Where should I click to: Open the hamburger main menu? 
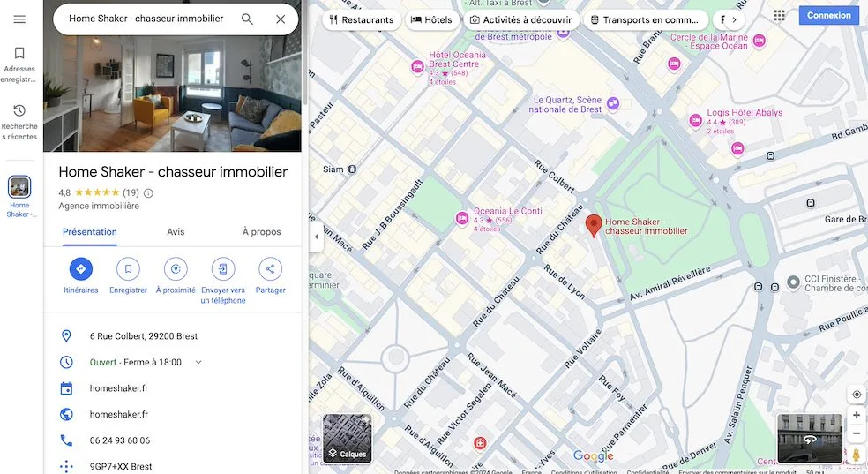click(x=19, y=19)
